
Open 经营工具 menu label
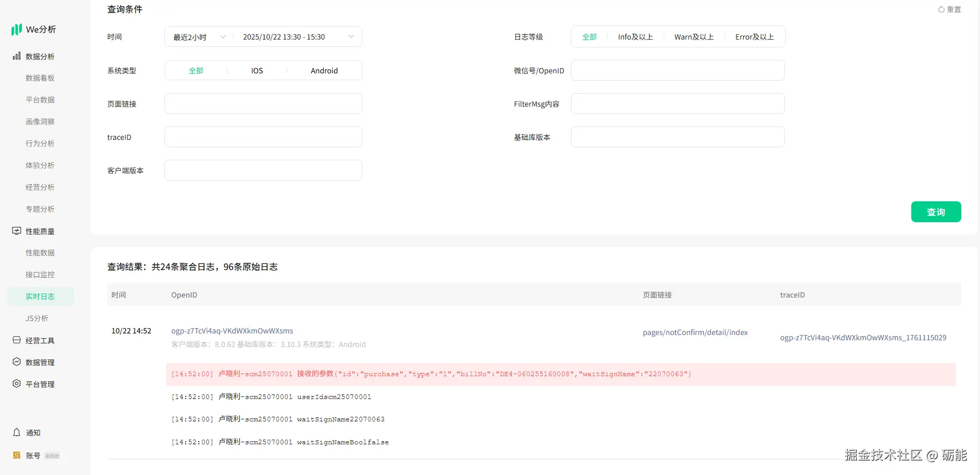click(40, 341)
